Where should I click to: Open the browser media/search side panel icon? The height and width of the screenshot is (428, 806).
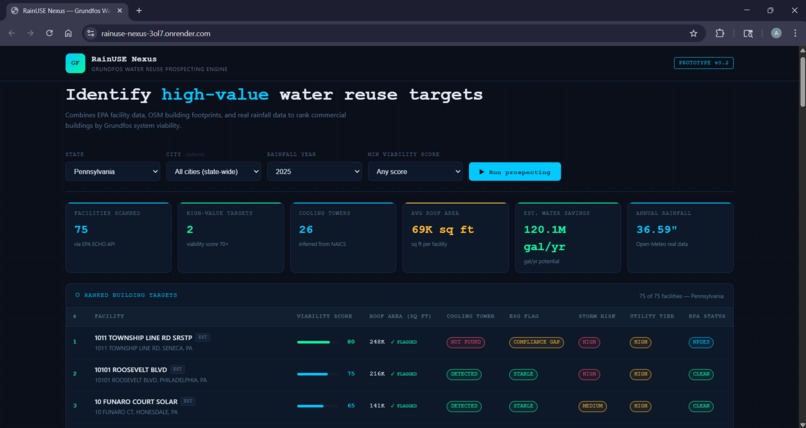point(748,33)
